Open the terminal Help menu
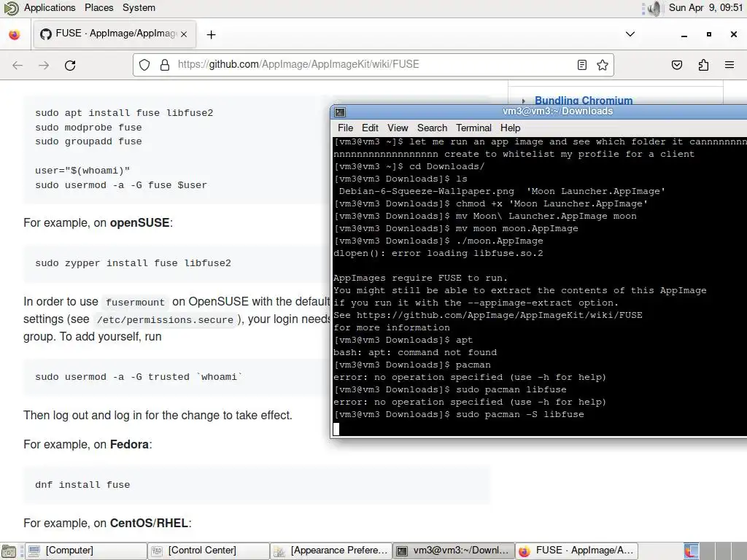Viewport: 747px width, 560px height. (510, 128)
